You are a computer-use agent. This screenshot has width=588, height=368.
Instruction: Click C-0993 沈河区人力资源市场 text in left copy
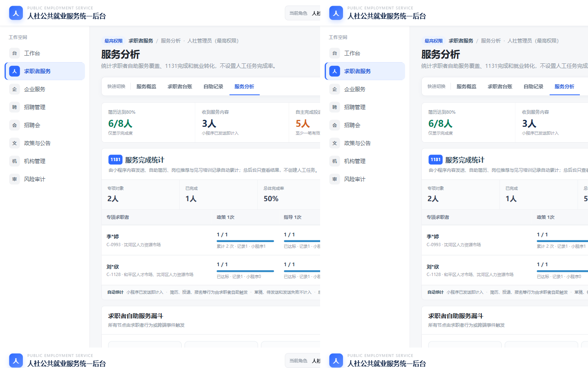[134, 245]
